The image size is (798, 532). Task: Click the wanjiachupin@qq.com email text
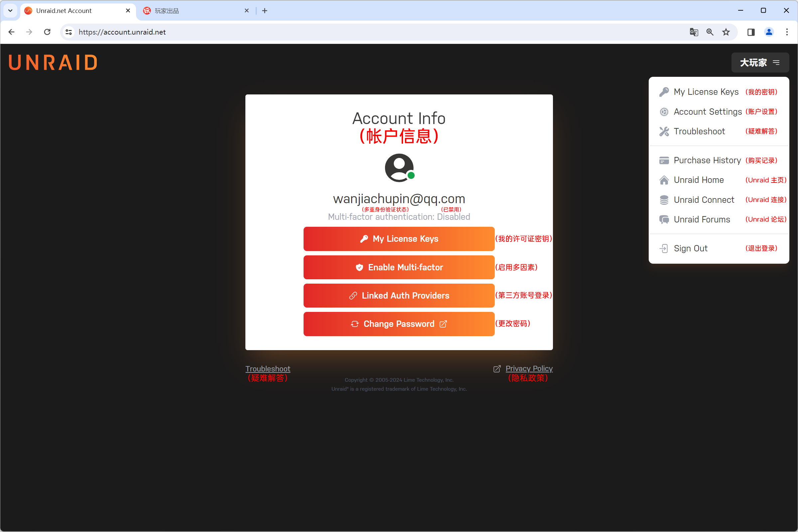[399, 199]
